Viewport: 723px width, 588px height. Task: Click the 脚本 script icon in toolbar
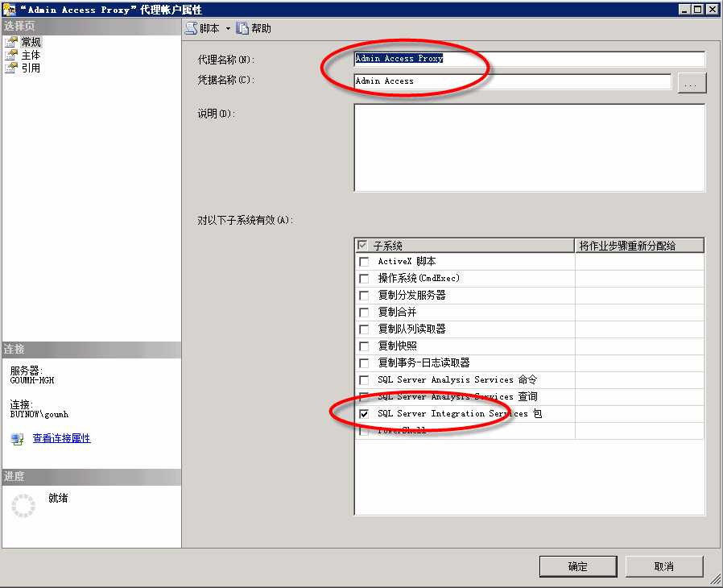pos(192,28)
